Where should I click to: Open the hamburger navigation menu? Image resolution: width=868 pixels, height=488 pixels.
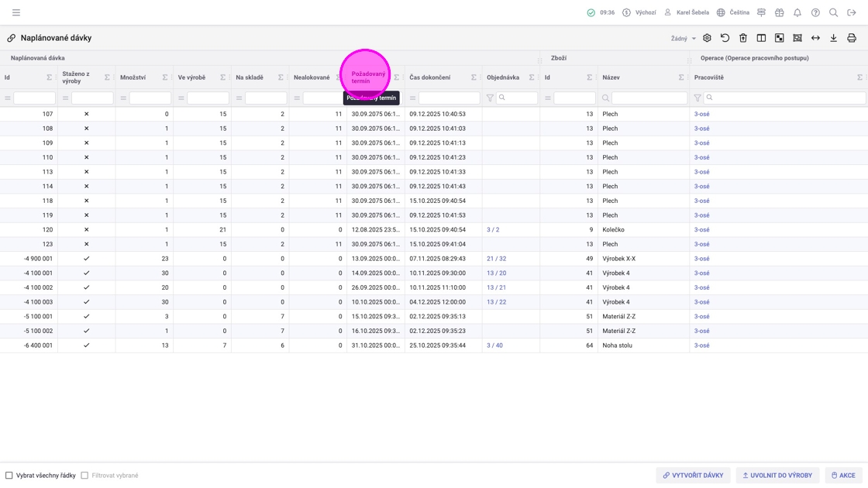tap(16, 12)
